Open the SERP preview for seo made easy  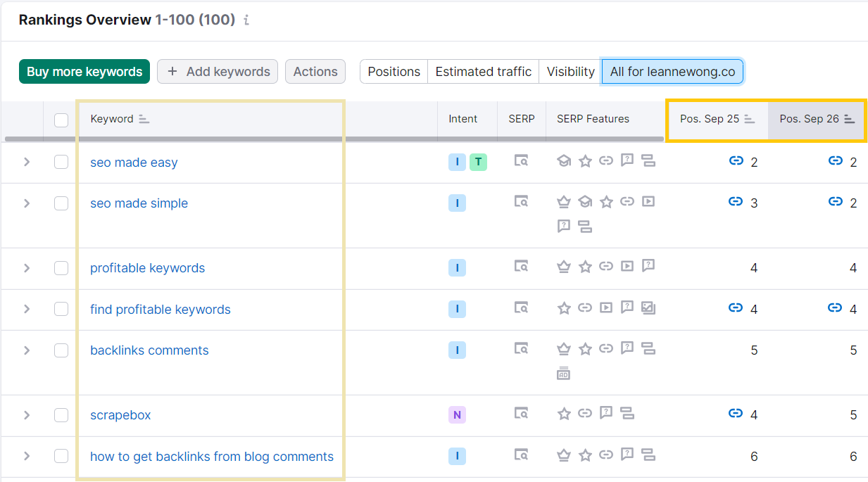point(522,161)
